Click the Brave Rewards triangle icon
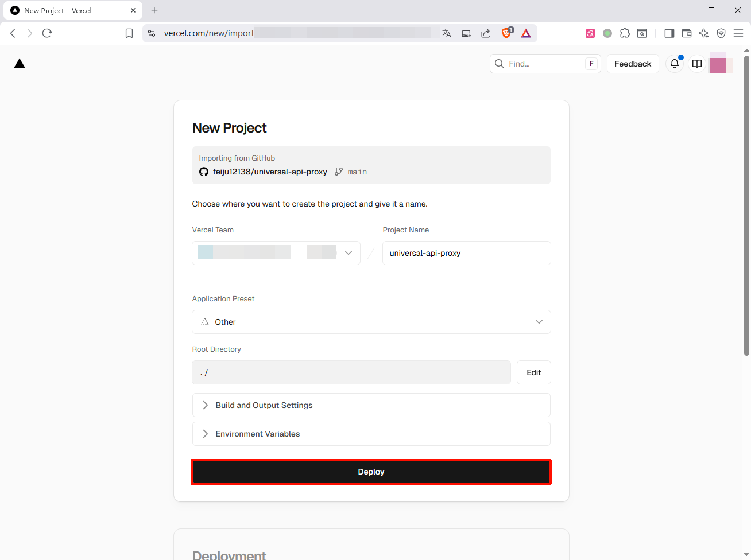Screen dimensions: 751x560 click(526, 33)
